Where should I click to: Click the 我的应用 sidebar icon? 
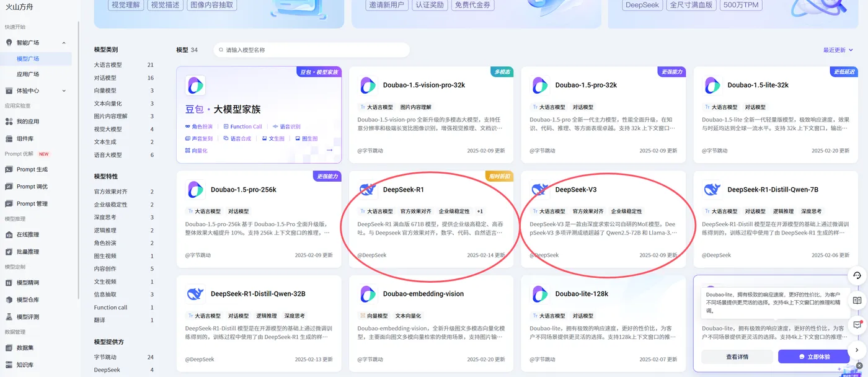[x=9, y=122]
